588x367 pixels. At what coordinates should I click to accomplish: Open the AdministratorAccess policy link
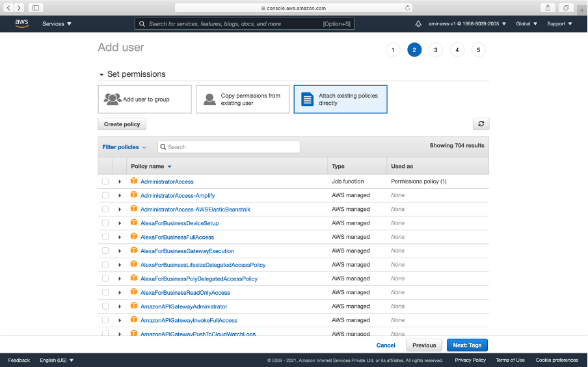(x=167, y=182)
